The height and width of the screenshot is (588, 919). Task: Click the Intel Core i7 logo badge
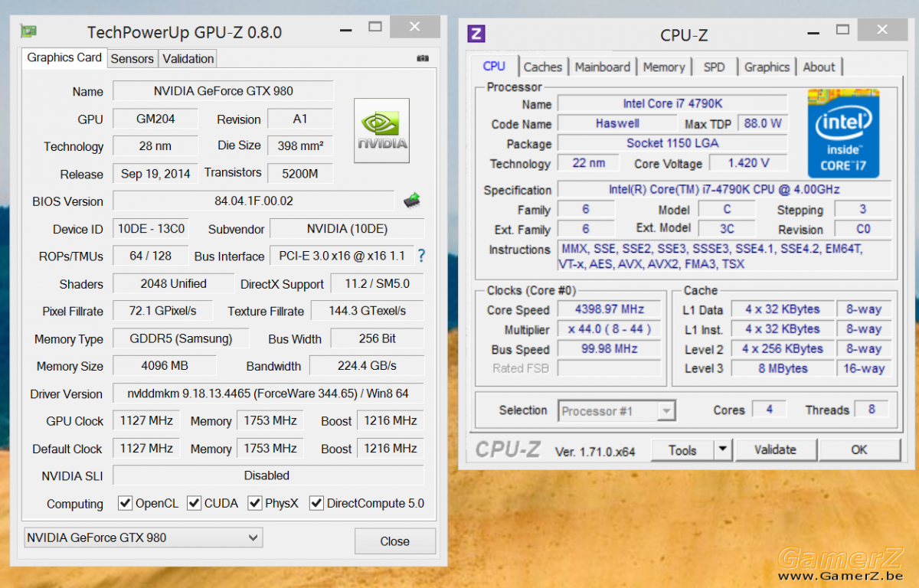click(x=843, y=133)
